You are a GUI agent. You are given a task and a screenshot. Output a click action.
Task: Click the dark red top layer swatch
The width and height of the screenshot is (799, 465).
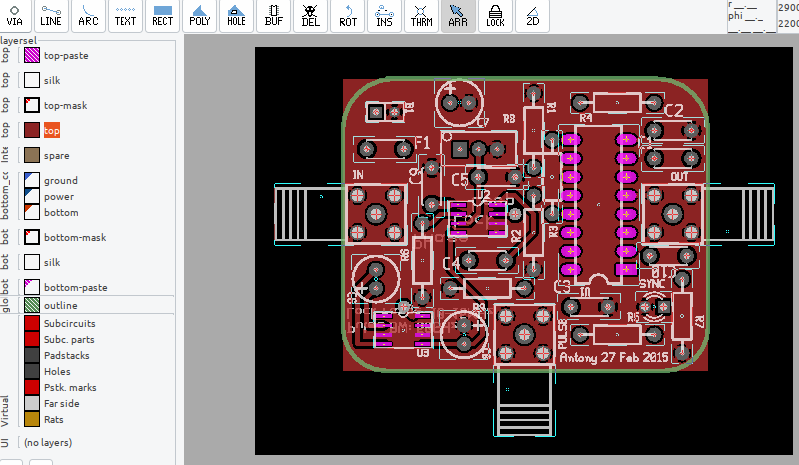pyautogui.click(x=32, y=130)
